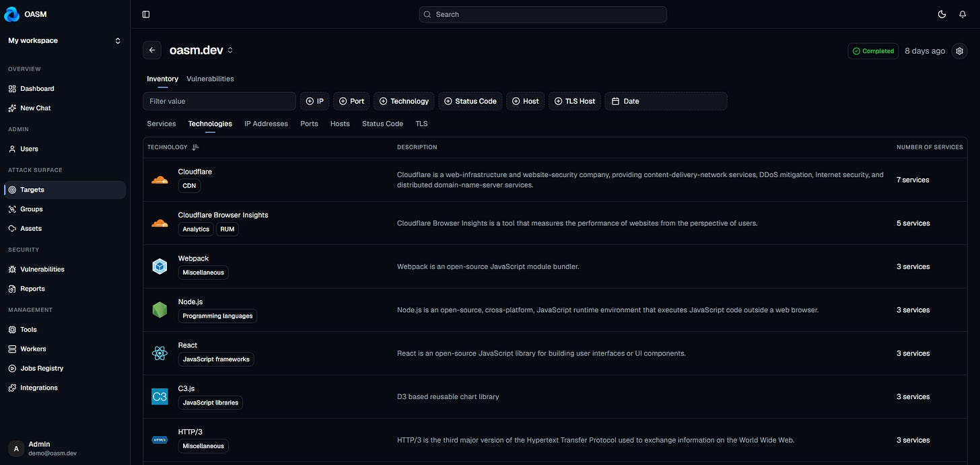Click the OASM logo icon
The height and width of the screenshot is (465, 980).
click(x=12, y=14)
